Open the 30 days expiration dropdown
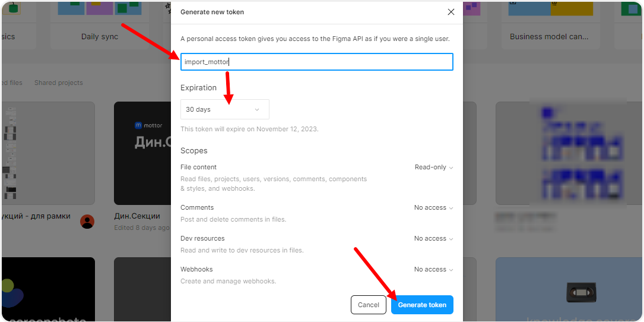The image size is (644, 322). pyautogui.click(x=225, y=109)
